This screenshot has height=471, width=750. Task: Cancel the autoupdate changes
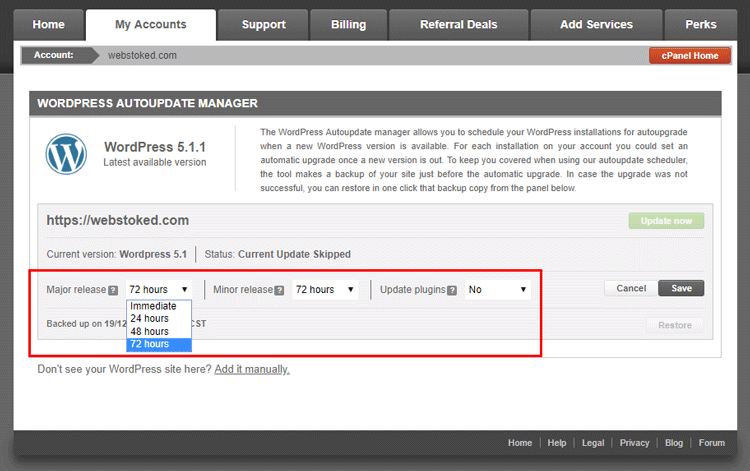(631, 288)
